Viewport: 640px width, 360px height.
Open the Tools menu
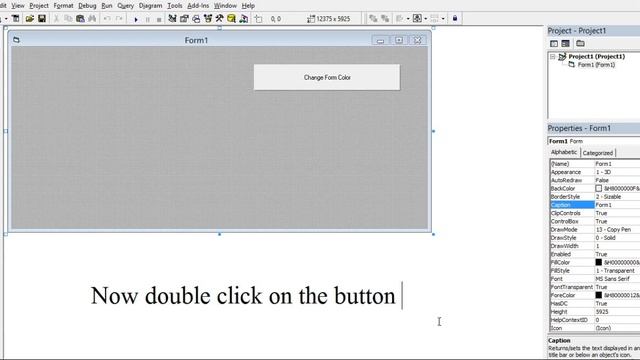(175, 6)
